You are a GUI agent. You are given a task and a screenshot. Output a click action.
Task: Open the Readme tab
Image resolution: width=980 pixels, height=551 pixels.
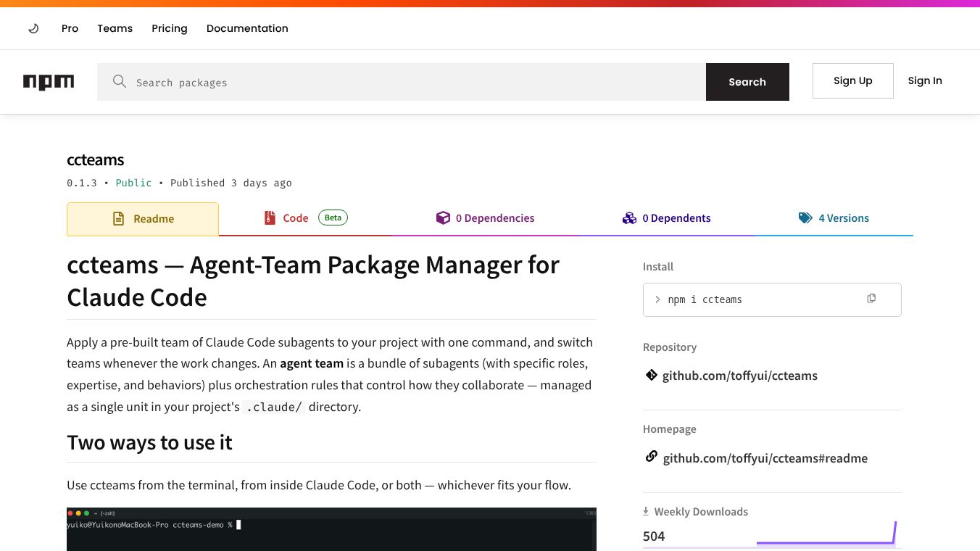[143, 219]
